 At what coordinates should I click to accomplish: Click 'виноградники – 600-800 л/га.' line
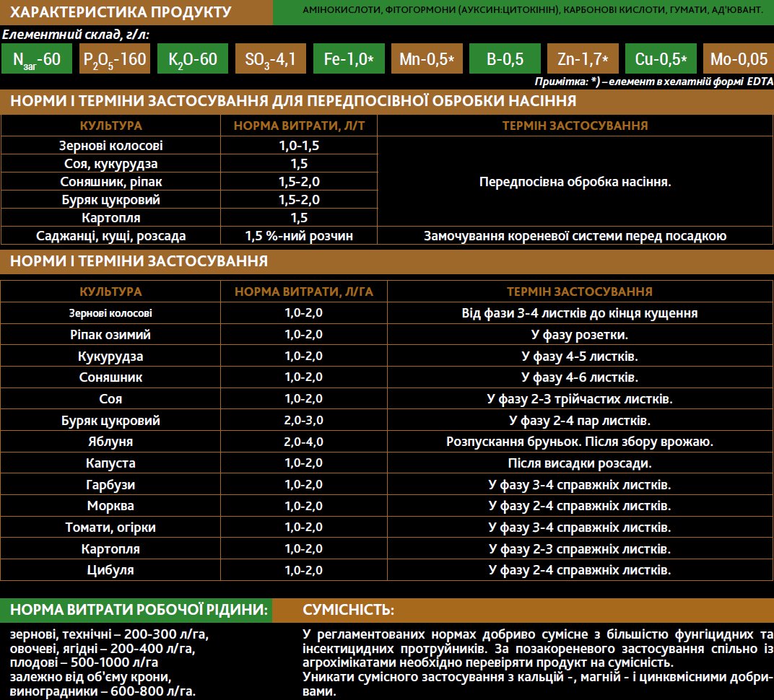tap(103, 691)
